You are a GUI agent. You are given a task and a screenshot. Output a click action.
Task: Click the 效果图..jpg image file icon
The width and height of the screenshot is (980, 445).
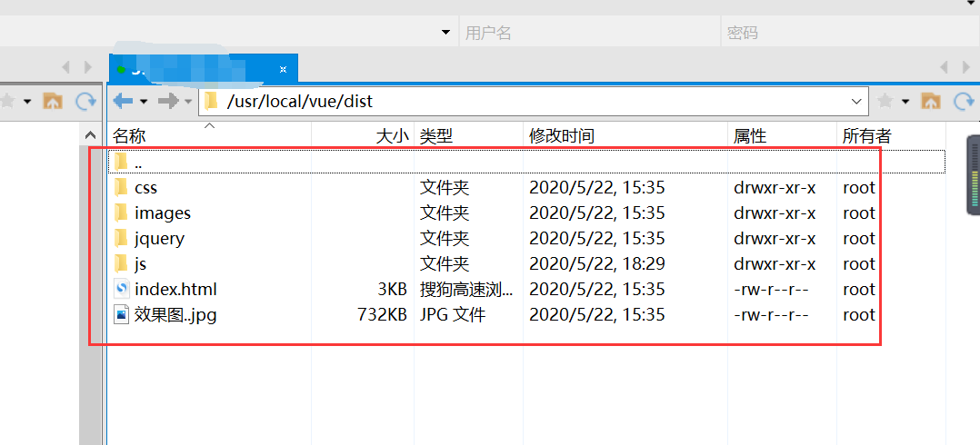tap(121, 315)
